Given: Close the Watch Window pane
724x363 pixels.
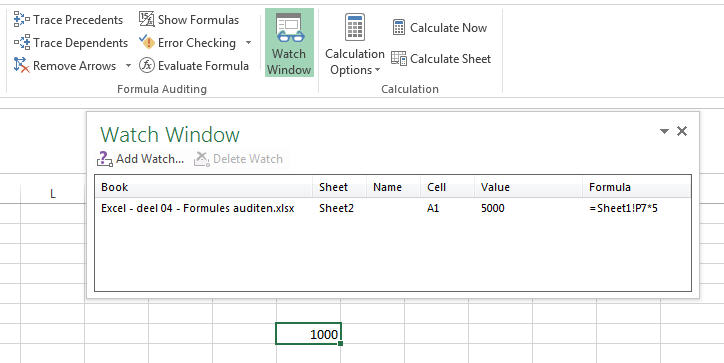Looking at the screenshot, I should coord(682,131).
